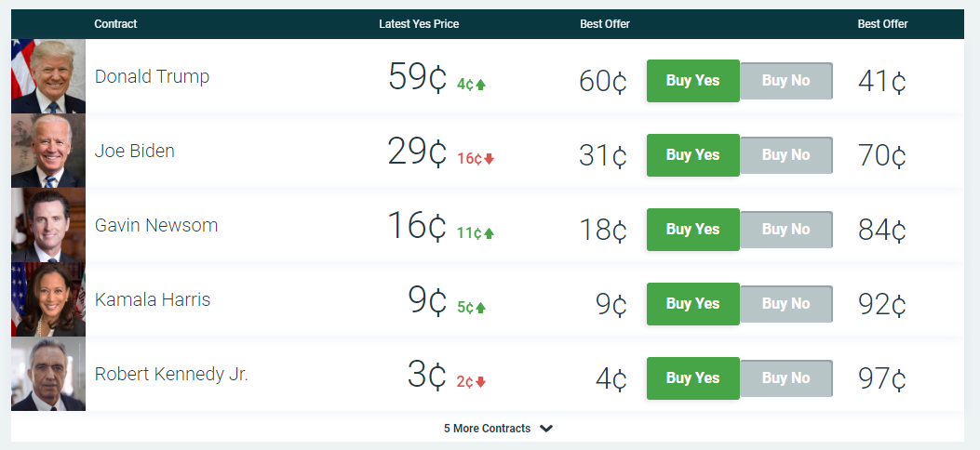The height and width of the screenshot is (450, 980).
Task: Select the Gavin Newsom contract name
Action: tap(156, 225)
